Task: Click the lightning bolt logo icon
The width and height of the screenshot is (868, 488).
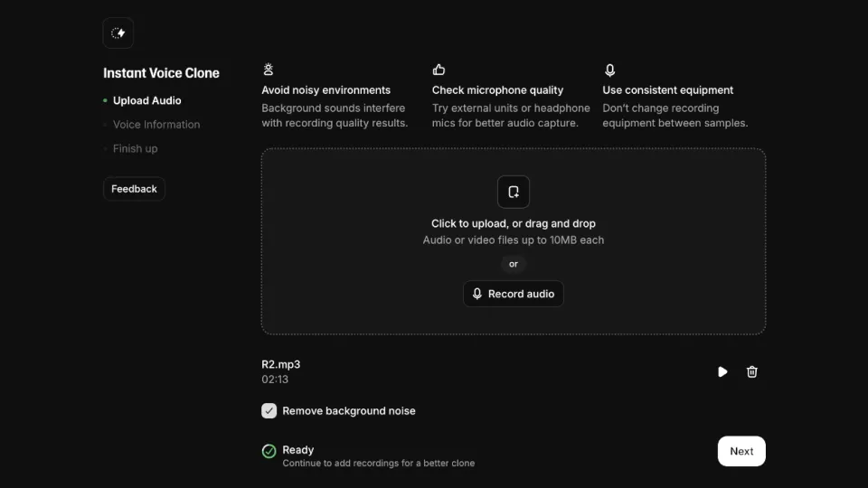Action: point(118,33)
